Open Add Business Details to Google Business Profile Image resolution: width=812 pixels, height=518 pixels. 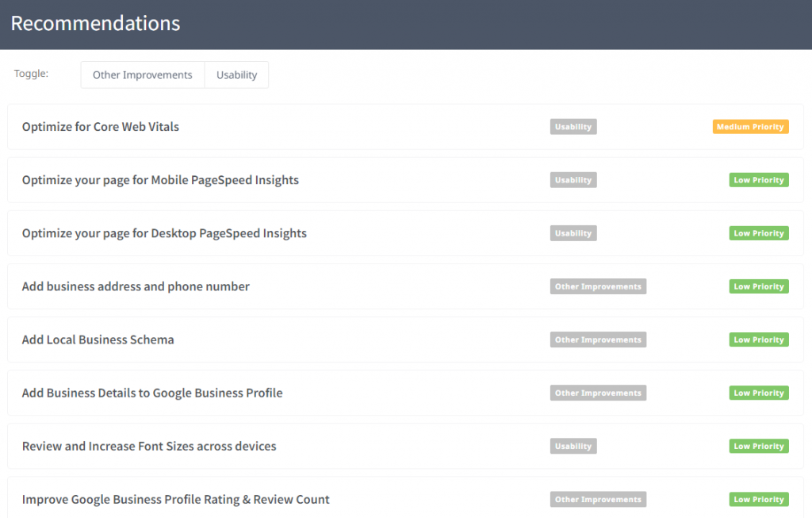152,393
